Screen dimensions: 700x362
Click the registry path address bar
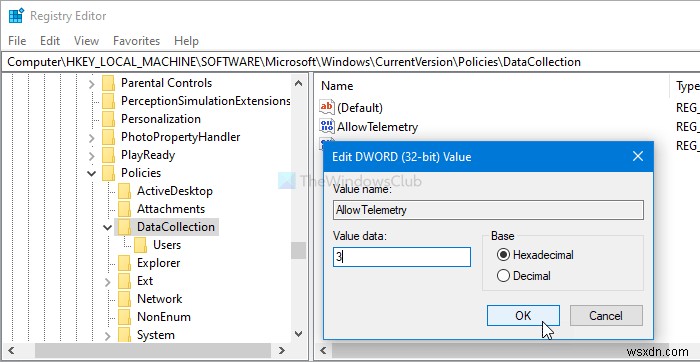click(x=350, y=62)
